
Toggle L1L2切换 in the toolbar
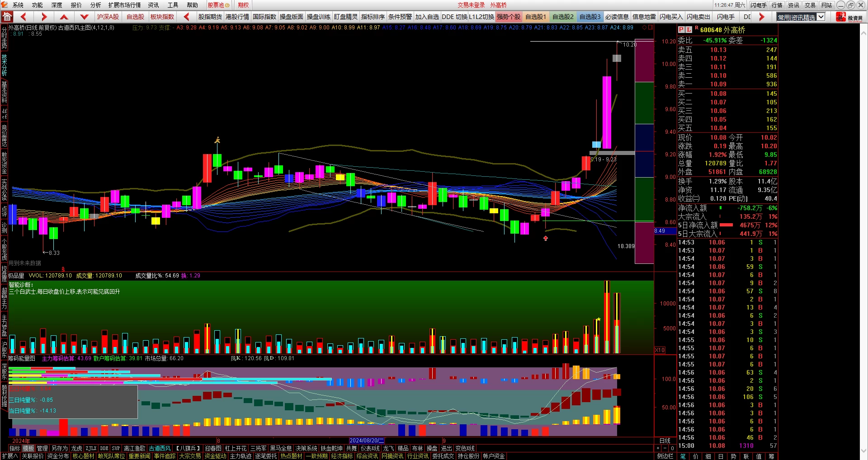pos(481,17)
